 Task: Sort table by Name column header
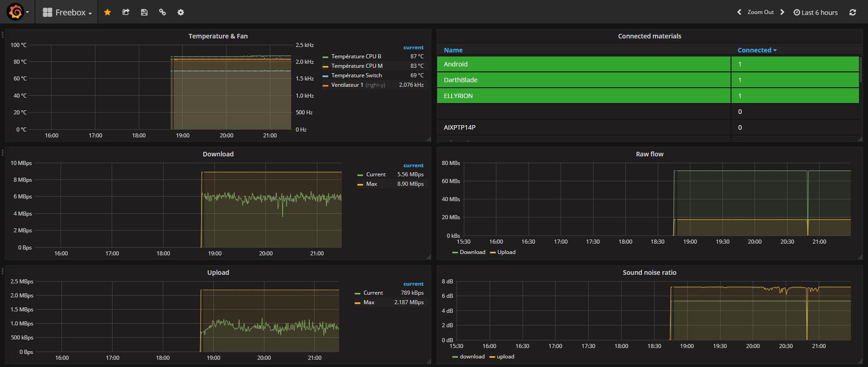click(453, 50)
